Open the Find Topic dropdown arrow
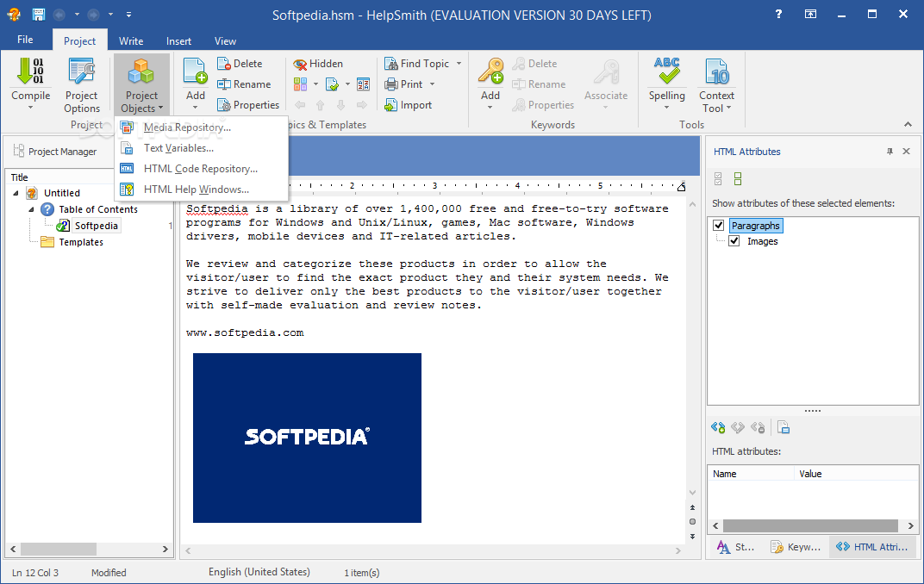 click(459, 64)
